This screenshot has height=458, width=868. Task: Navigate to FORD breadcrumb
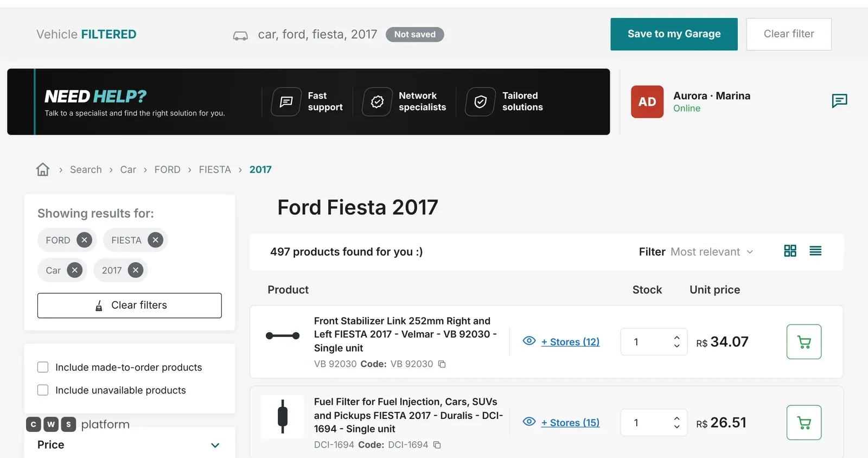coord(167,169)
